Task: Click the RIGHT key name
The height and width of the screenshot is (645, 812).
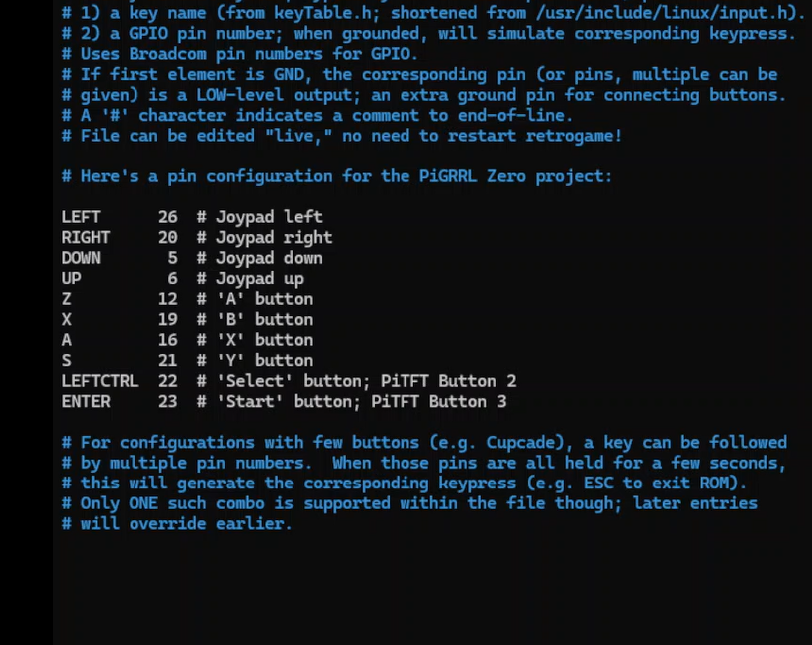Action: pos(86,238)
